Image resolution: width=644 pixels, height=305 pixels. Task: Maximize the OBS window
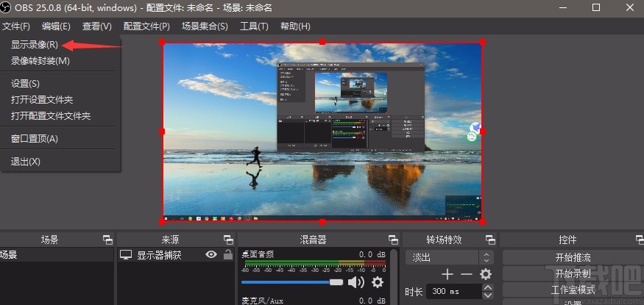(596, 7)
